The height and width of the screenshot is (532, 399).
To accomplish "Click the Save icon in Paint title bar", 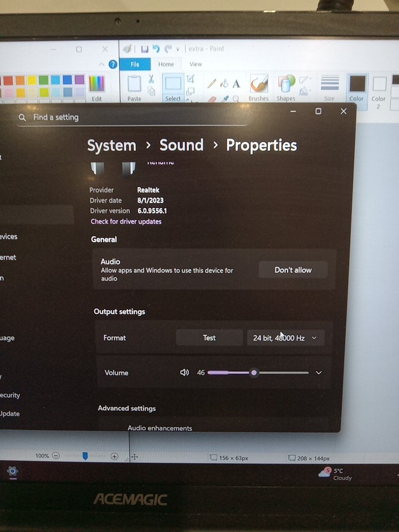I will pyautogui.click(x=144, y=49).
